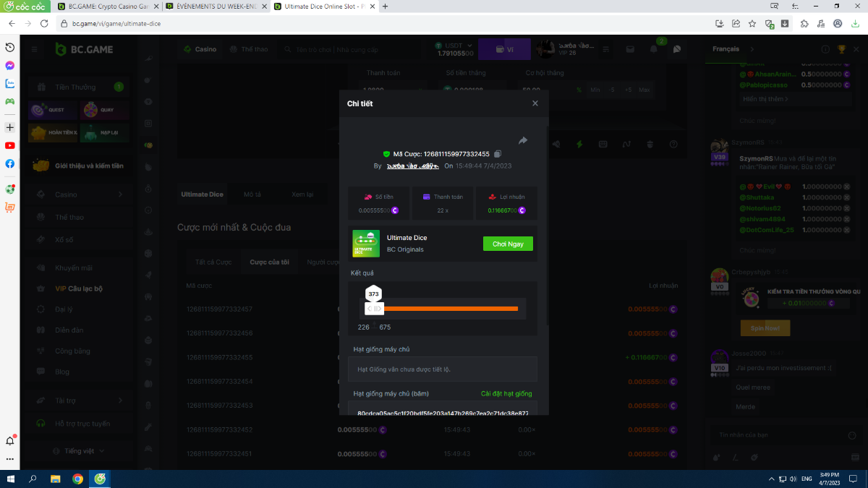Open Zalo in the browser sidebar
Image resolution: width=868 pixels, height=488 pixels.
(x=10, y=83)
